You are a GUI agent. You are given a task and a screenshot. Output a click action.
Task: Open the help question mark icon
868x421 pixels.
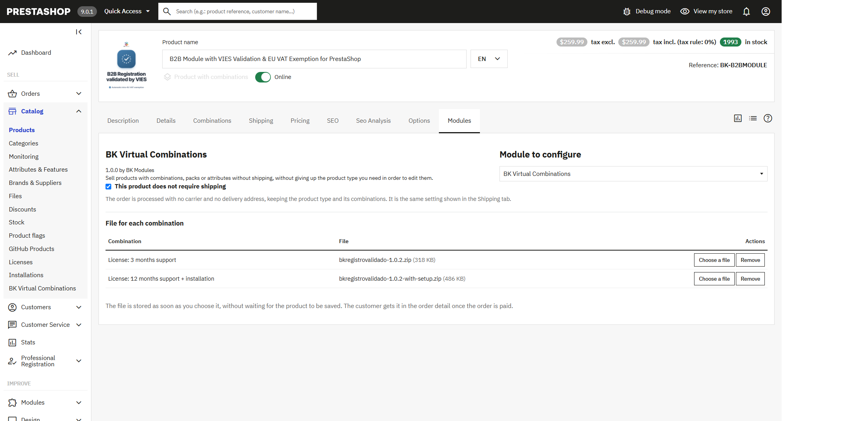[768, 118]
